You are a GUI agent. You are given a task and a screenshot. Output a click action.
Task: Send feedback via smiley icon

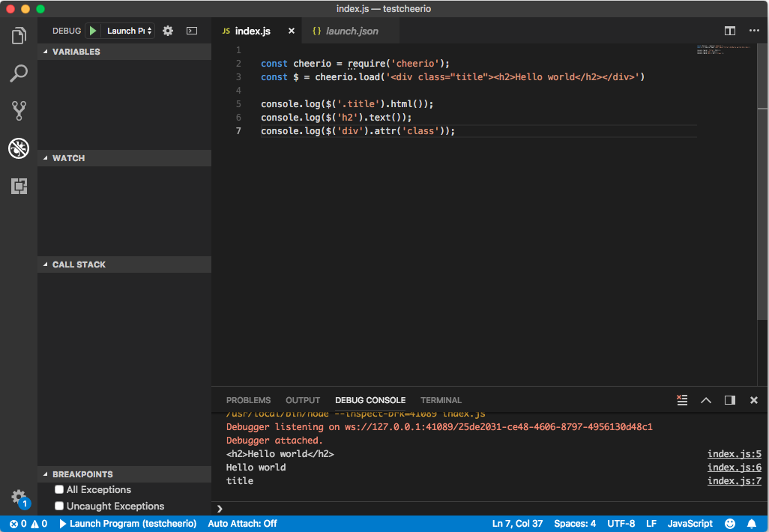pyautogui.click(x=730, y=524)
